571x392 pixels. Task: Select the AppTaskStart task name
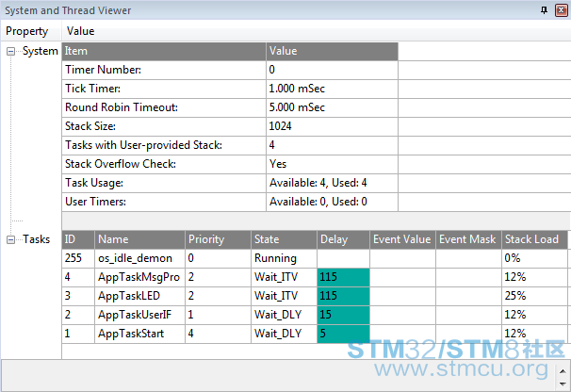coord(131,334)
